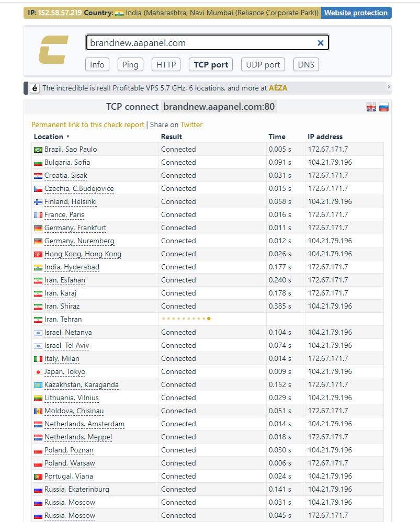This screenshot has height=522, width=420.
Task: Click the Italy flag icon
Action: pos(38,359)
